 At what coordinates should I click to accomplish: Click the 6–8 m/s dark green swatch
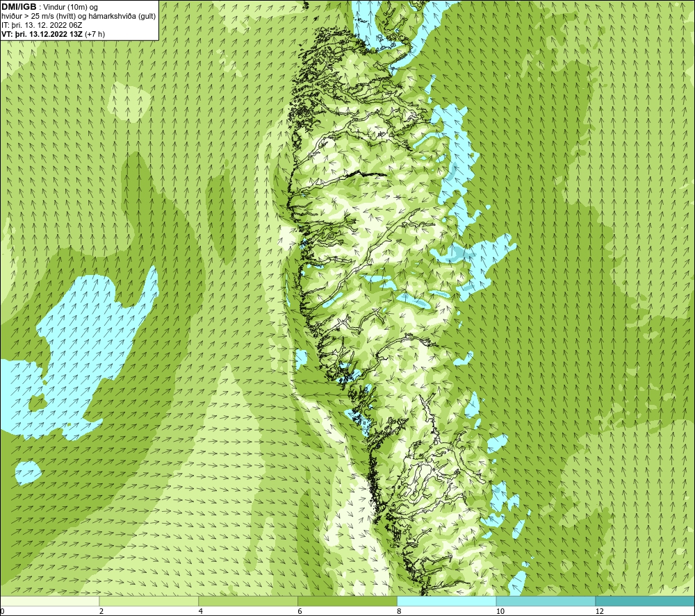(x=347, y=601)
